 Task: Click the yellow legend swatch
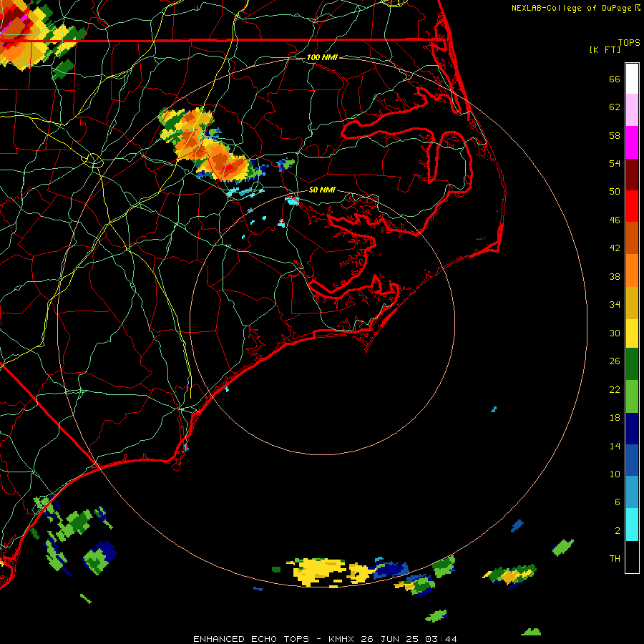[632, 333]
